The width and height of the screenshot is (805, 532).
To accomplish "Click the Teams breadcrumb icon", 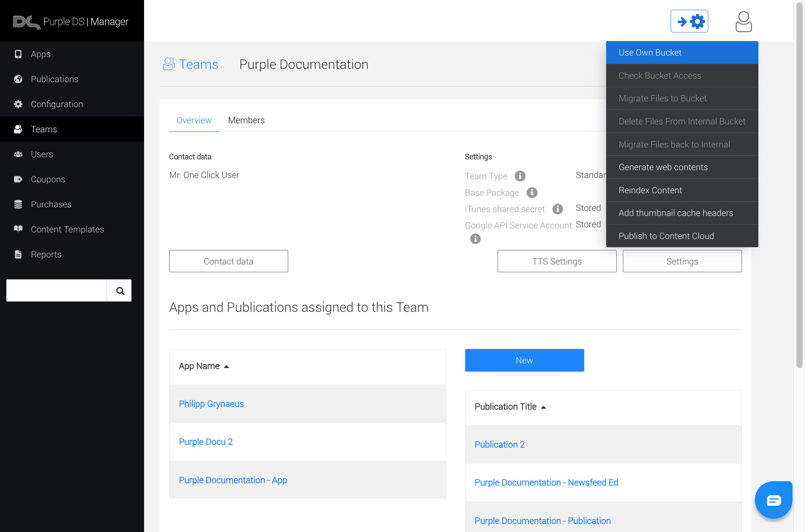I will click(x=169, y=64).
